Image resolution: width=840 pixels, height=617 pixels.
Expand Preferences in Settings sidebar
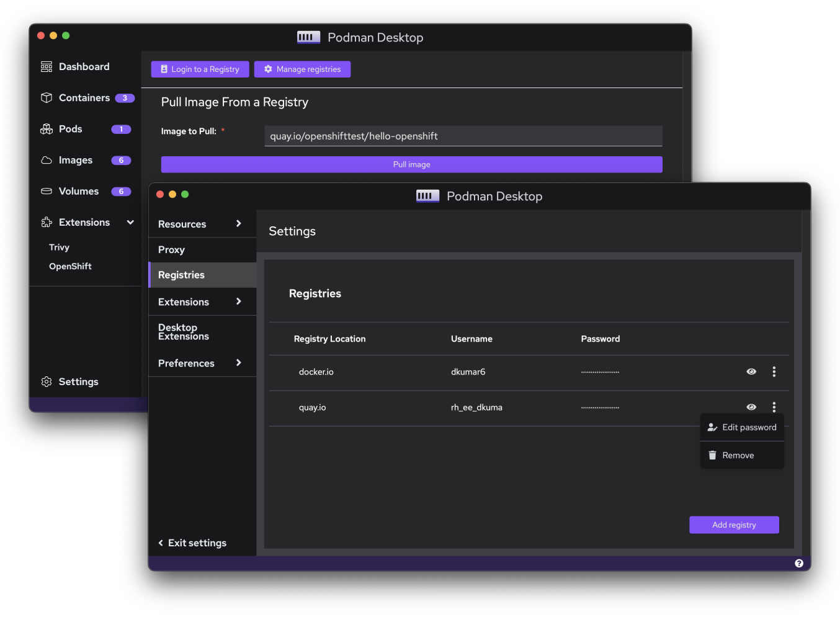(202, 363)
